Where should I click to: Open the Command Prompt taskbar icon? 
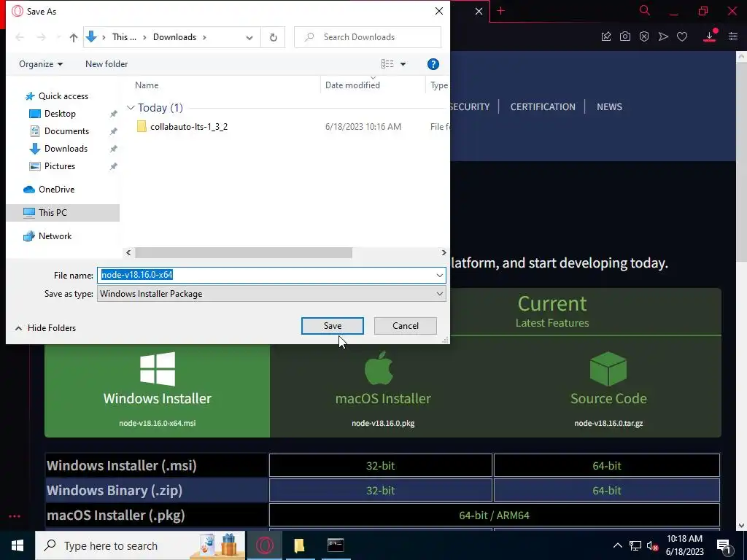tap(336, 545)
